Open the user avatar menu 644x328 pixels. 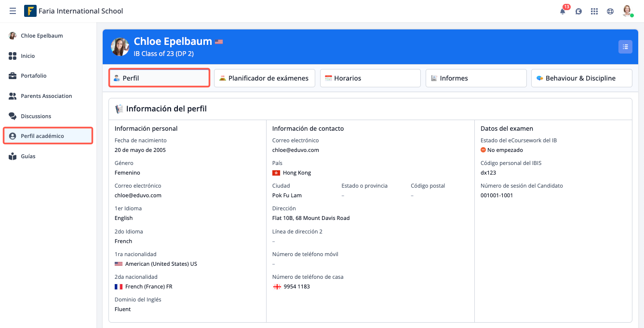coord(627,11)
